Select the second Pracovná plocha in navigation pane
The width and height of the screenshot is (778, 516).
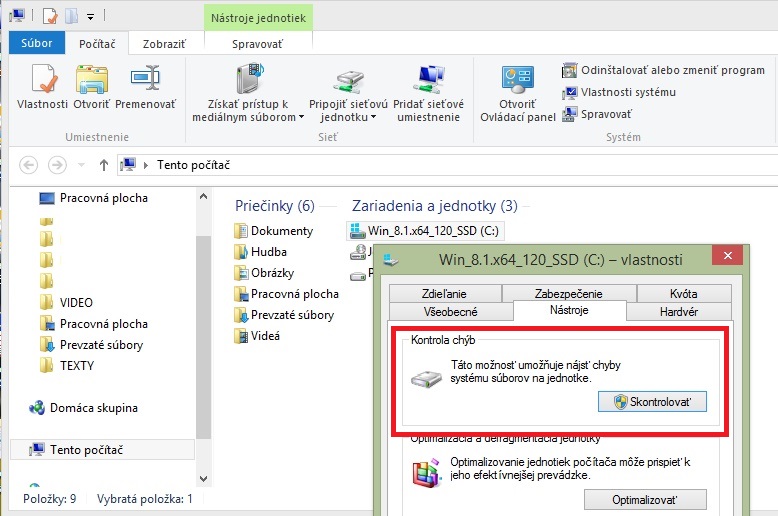93,323
